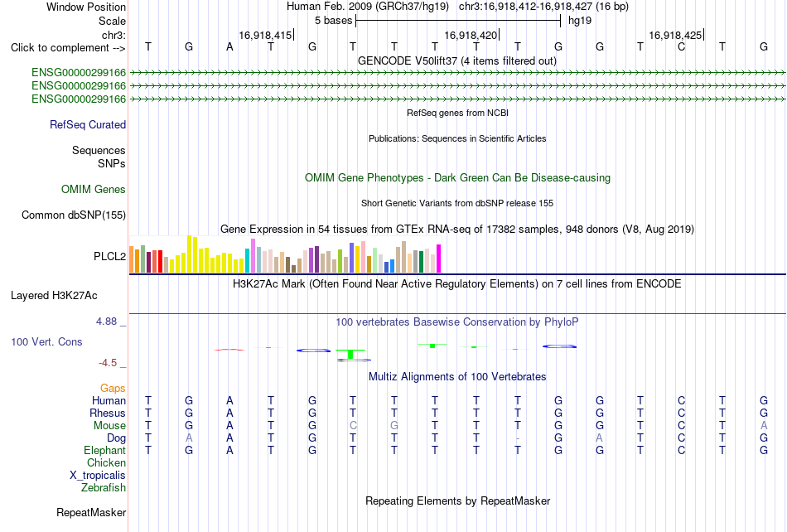787x532 pixels.
Task: Click the 'Publications: Sequences in Scientific Articles' title
Action: tap(457, 138)
